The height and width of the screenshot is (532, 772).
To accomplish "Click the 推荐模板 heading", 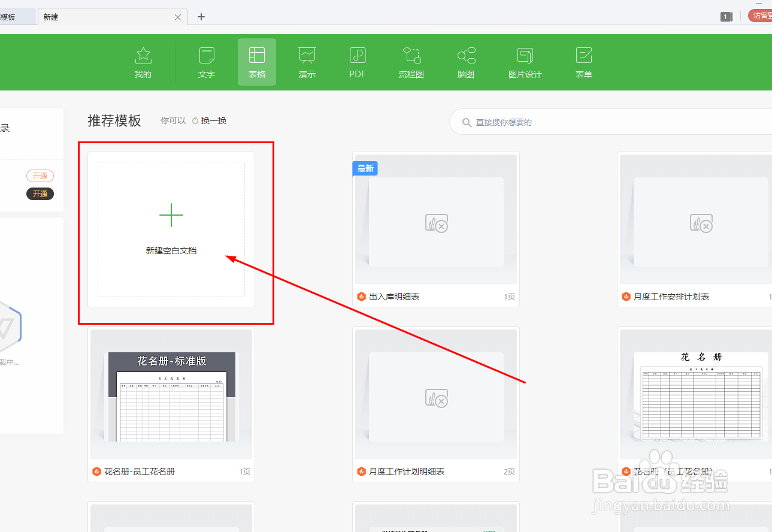I will coord(114,120).
